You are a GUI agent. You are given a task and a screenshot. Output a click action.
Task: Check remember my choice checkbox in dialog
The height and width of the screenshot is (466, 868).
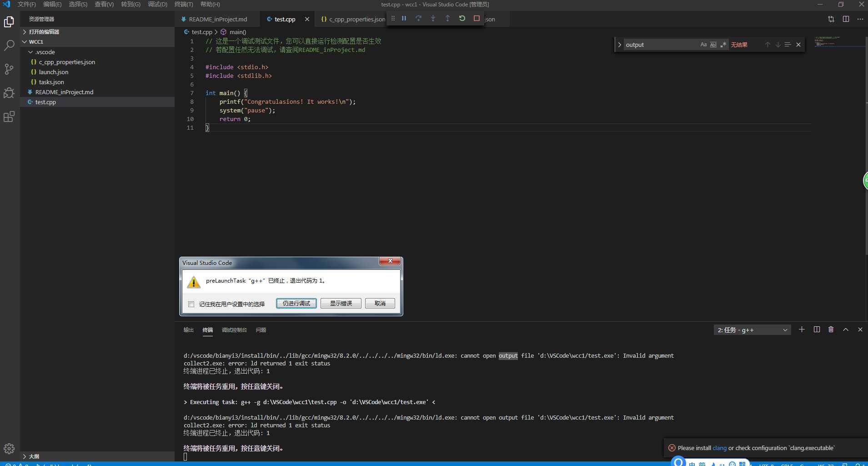[x=191, y=304]
